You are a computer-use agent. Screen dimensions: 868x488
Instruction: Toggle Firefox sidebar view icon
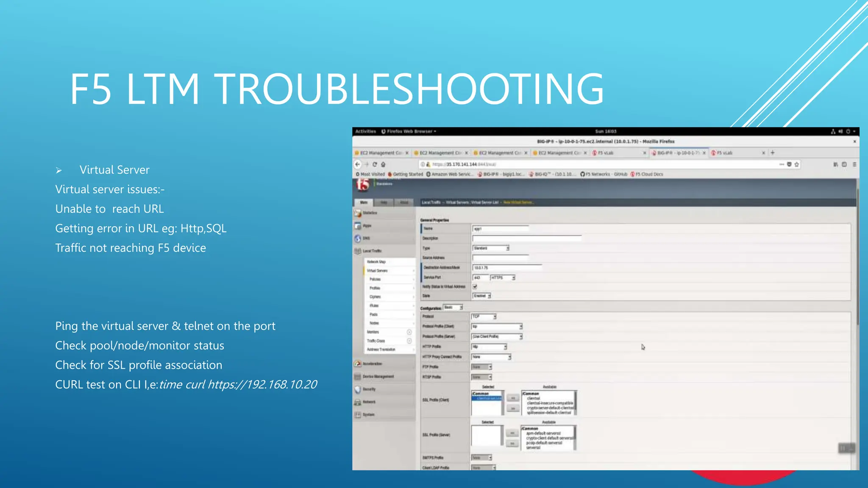tap(844, 164)
